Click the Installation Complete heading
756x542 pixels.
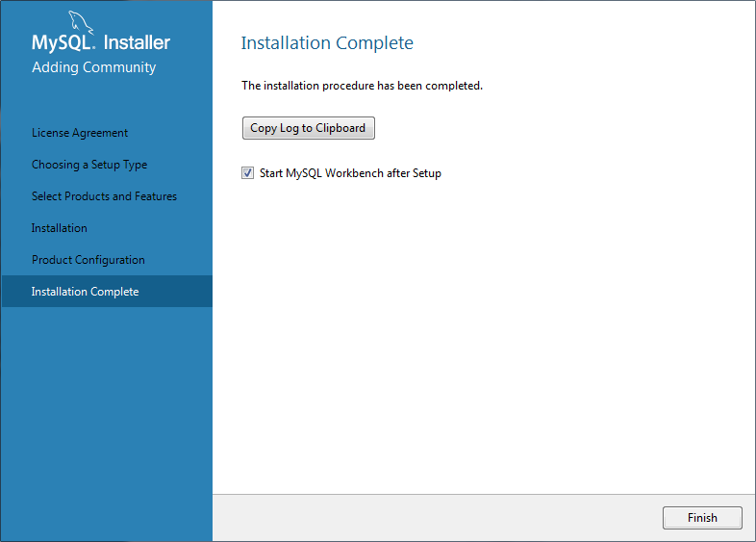(327, 43)
